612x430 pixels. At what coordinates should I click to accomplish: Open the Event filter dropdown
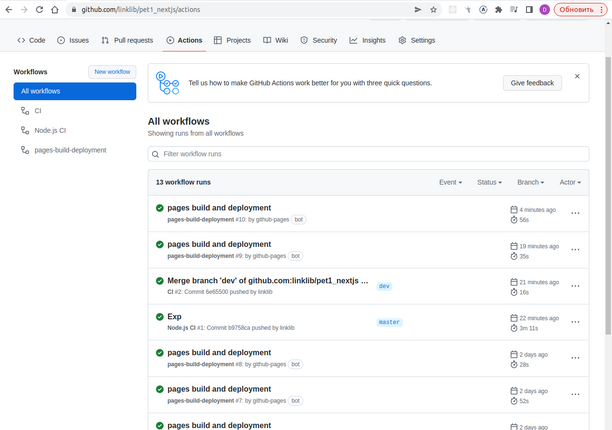click(x=450, y=182)
